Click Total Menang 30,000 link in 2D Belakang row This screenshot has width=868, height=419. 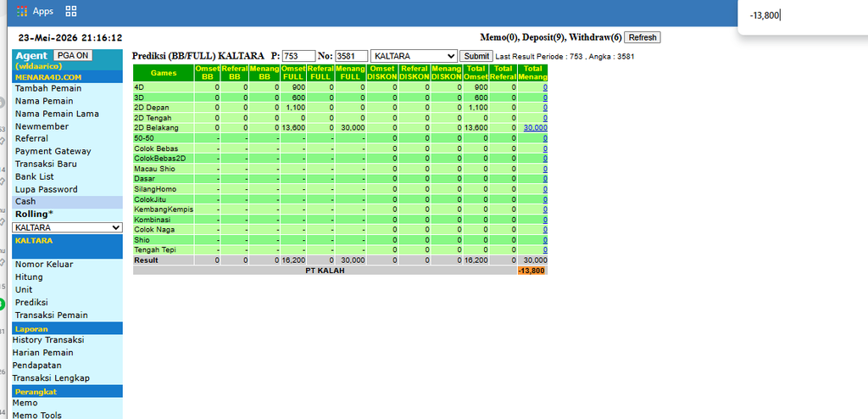(536, 127)
